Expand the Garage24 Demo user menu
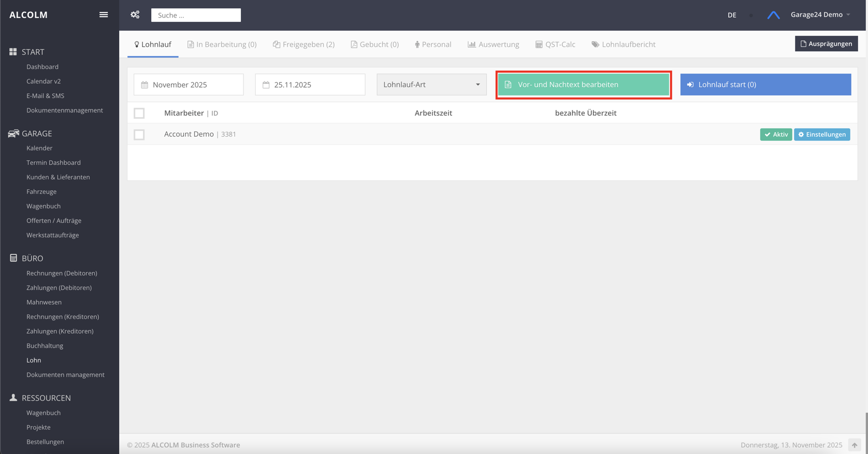 (820, 15)
